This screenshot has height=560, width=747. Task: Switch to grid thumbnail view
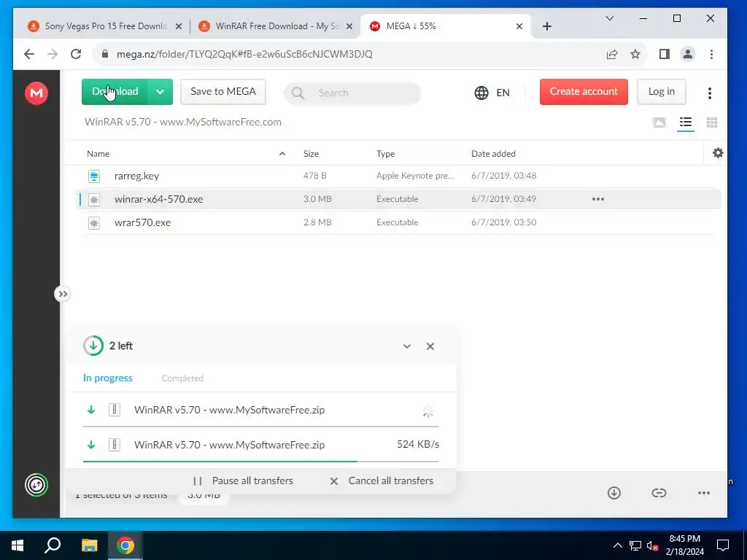[x=712, y=122]
